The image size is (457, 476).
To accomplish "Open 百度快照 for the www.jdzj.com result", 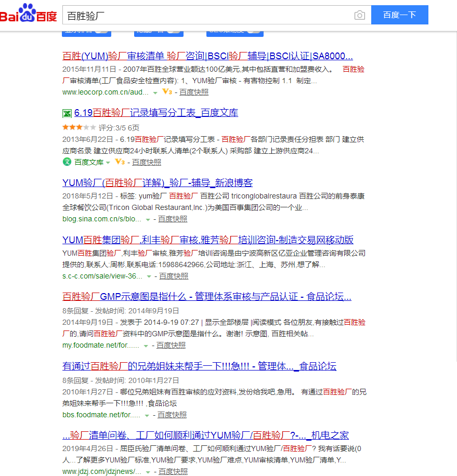I will click(x=173, y=471).
